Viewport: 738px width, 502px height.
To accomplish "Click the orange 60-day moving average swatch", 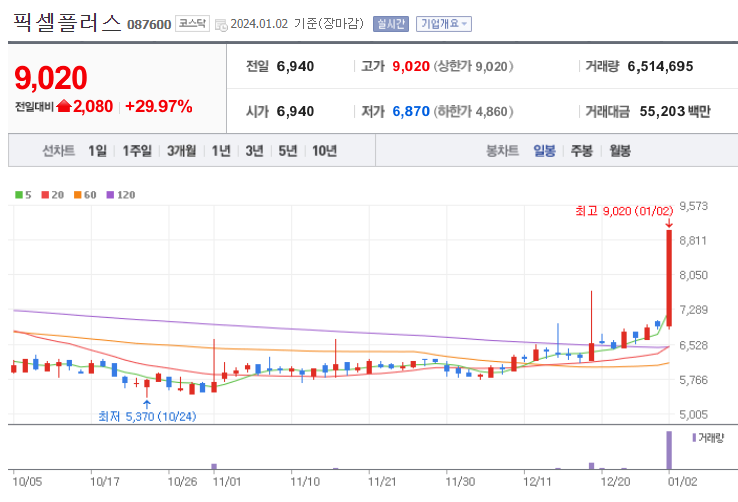I will point(78,195).
